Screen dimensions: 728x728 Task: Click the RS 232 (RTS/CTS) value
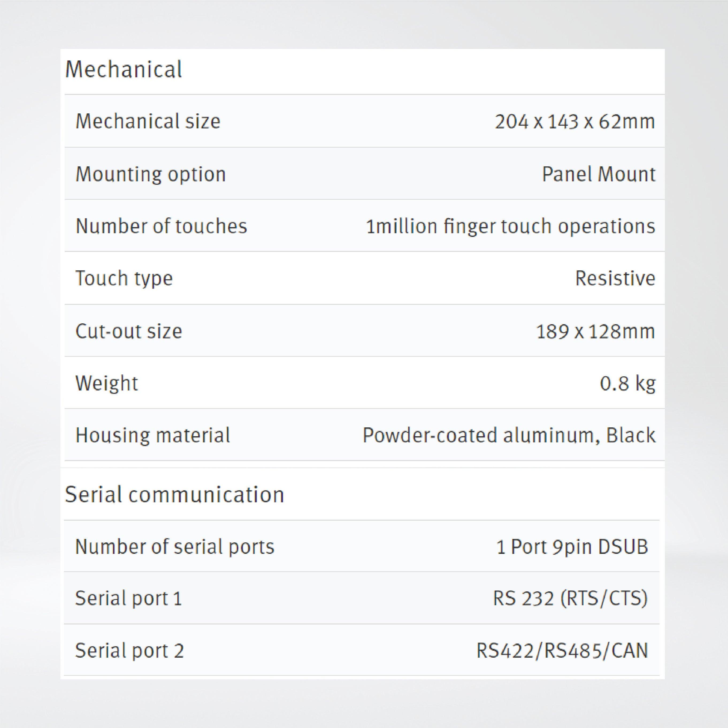tap(570, 598)
